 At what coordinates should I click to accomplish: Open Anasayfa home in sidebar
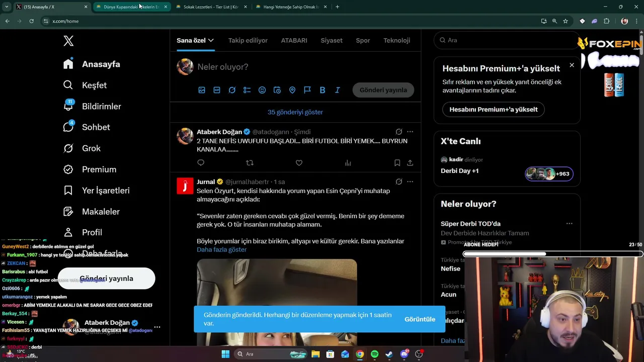tap(92, 64)
